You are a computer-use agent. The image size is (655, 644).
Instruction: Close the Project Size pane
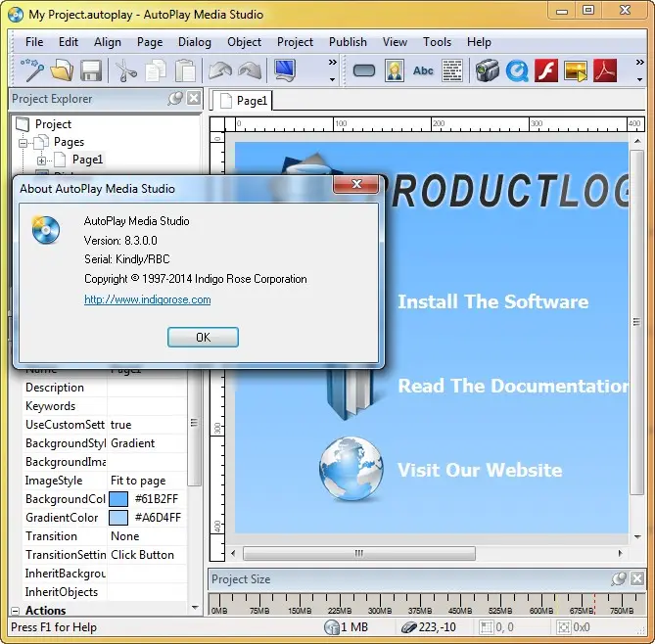[x=637, y=578]
